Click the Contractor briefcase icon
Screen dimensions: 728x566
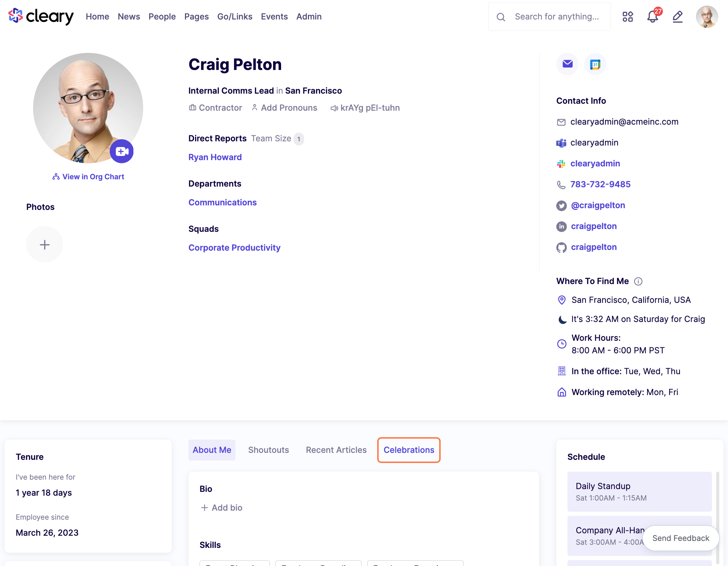point(192,108)
